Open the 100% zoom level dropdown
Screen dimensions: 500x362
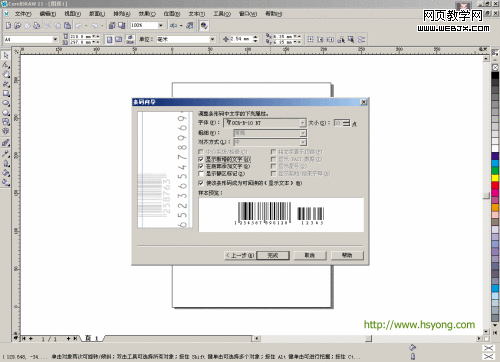click(x=161, y=25)
